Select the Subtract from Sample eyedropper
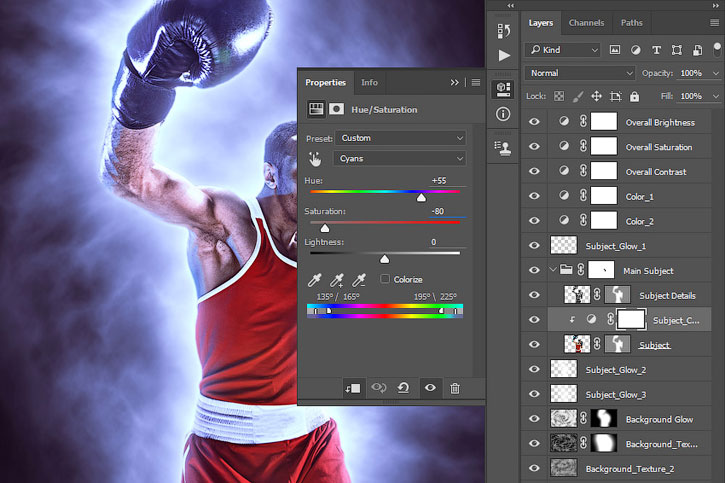This screenshot has width=725, height=483. [359, 279]
